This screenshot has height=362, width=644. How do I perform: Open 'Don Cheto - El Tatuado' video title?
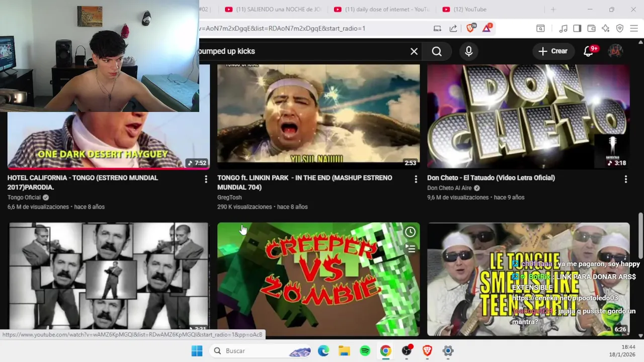491,177
